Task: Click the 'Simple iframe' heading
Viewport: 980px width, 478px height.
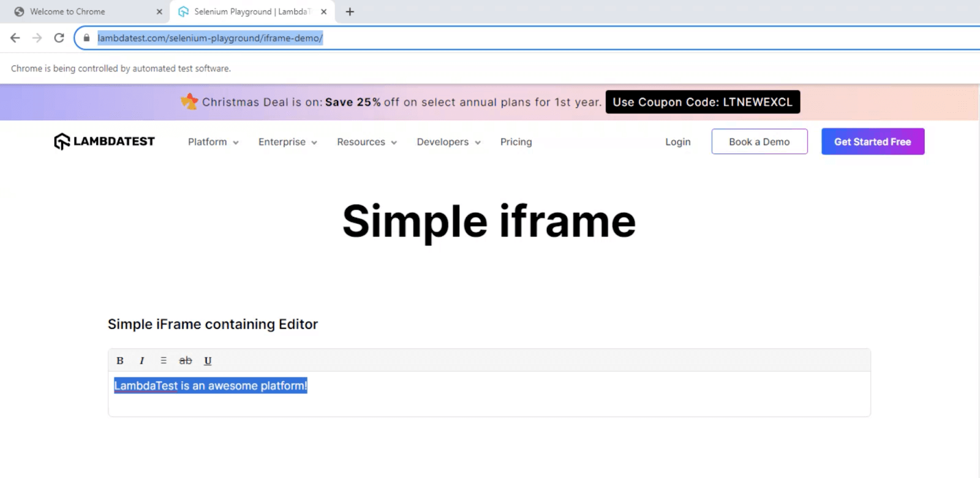Action: tap(489, 221)
